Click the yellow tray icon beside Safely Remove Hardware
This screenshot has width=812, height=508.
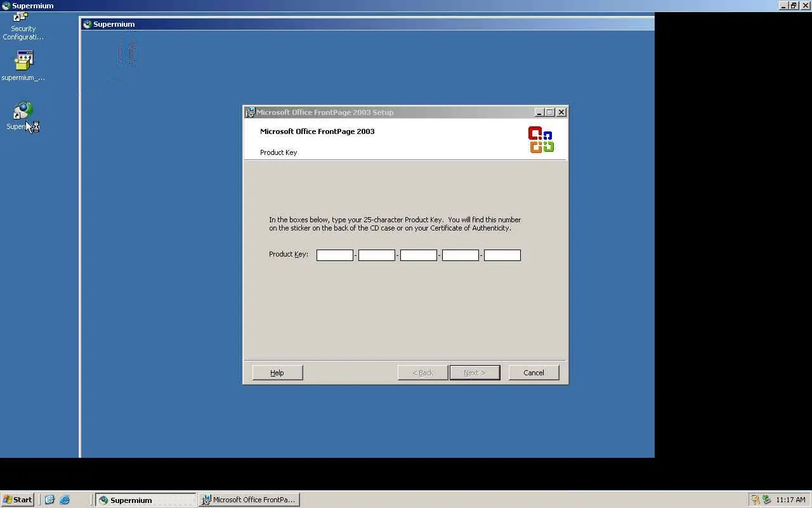click(755, 500)
